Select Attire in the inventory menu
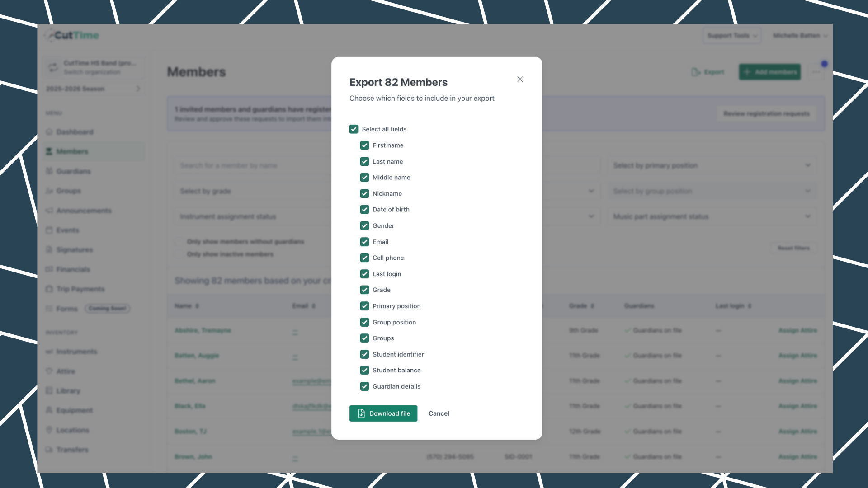868x488 pixels. 66,371
